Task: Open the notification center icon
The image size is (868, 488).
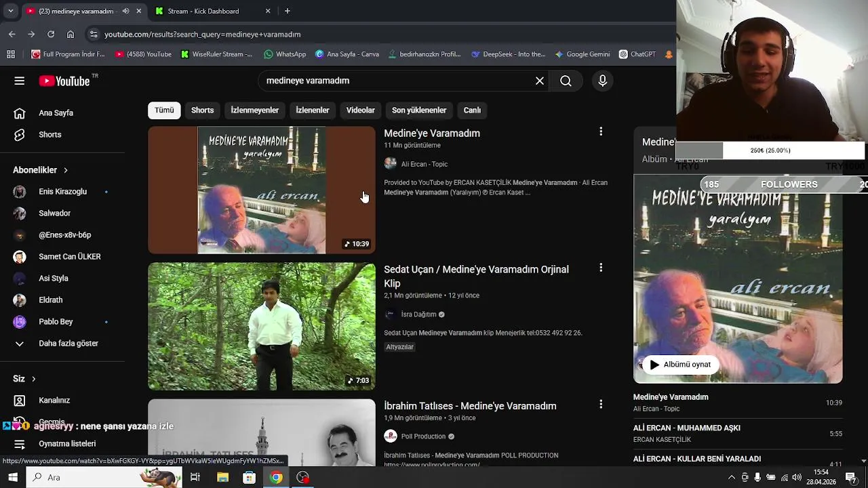Action: tap(851, 477)
